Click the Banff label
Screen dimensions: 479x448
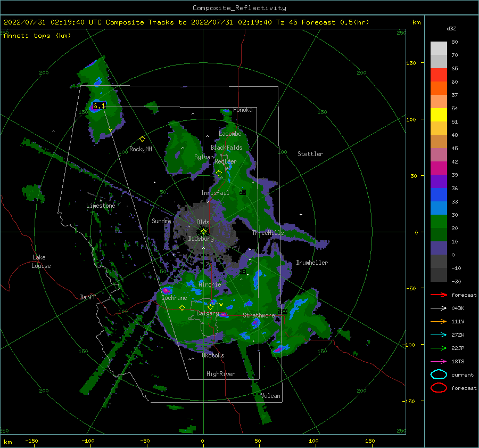(88, 297)
